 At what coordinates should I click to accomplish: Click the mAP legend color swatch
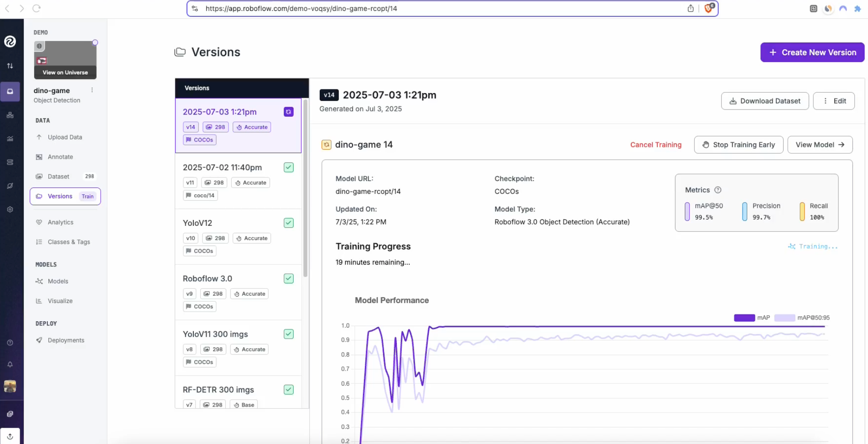744,318
